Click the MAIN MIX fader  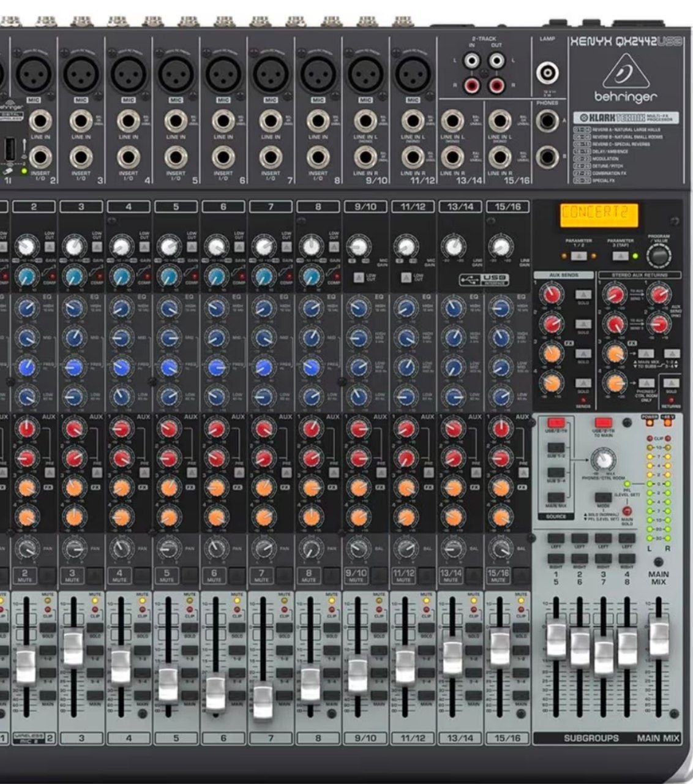[659, 638]
